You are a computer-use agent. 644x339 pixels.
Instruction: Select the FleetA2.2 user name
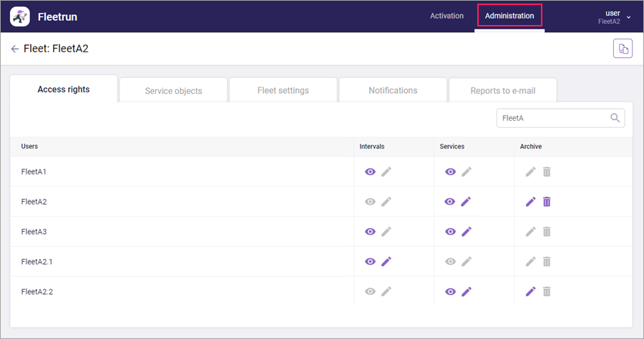(x=37, y=291)
